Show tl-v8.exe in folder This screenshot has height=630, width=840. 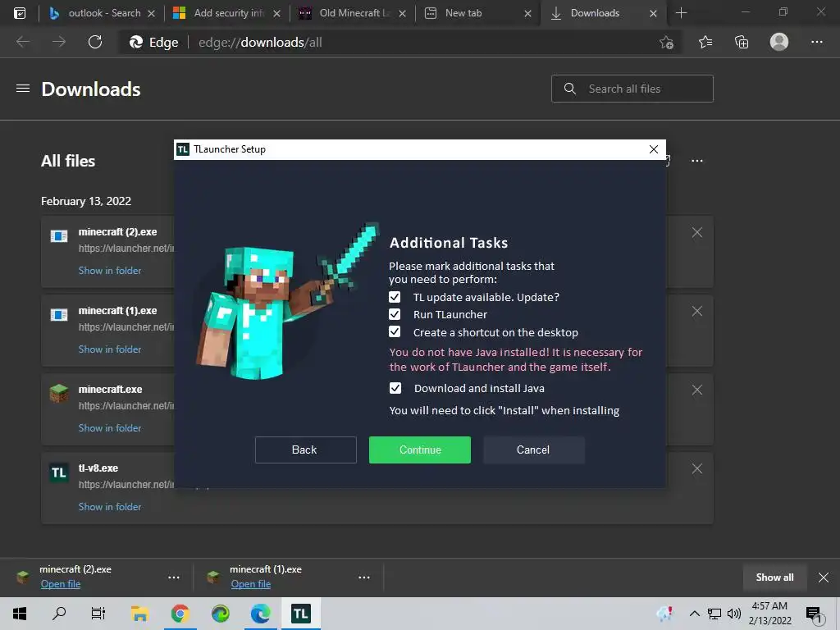click(x=110, y=507)
